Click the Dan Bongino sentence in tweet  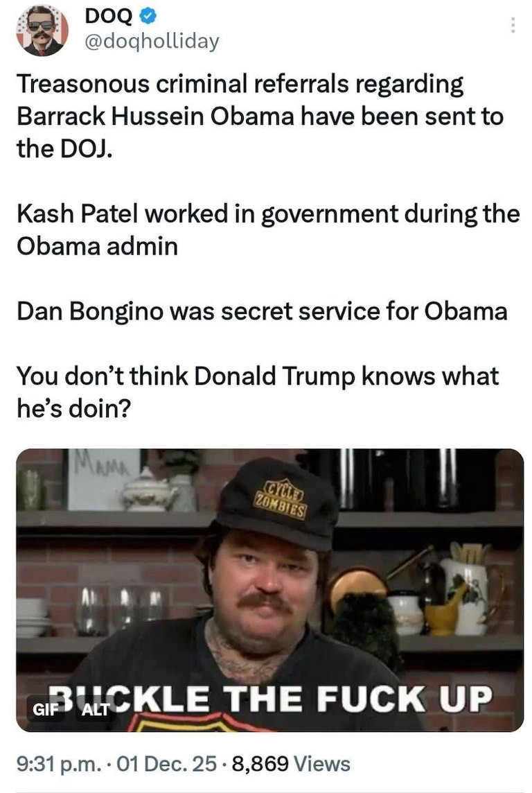tap(262, 311)
